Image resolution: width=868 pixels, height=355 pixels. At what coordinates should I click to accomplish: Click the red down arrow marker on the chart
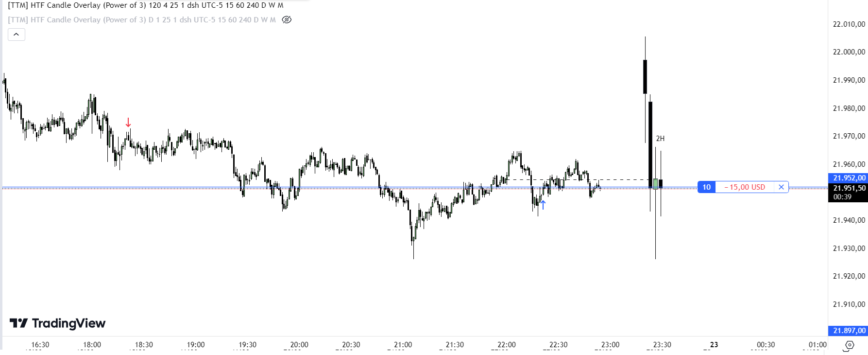(128, 122)
